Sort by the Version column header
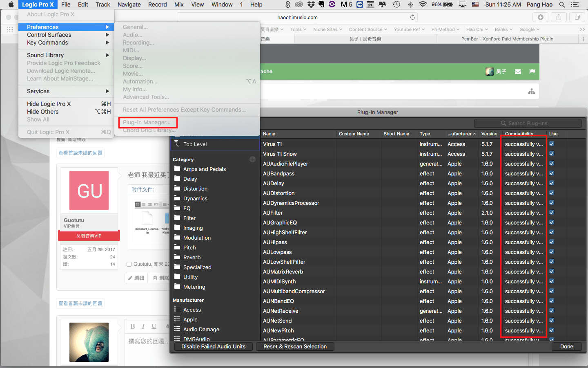The width and height of the screenshot is (588, 368). (x=490, y=134)
